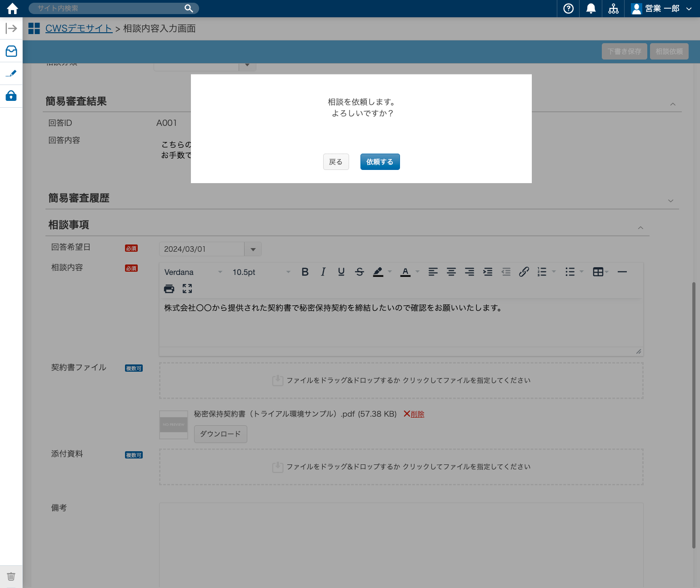Open the Verdana font dropdown
Image resolution: width=700 pixels, height=588 pixels.
click(193, 272)
